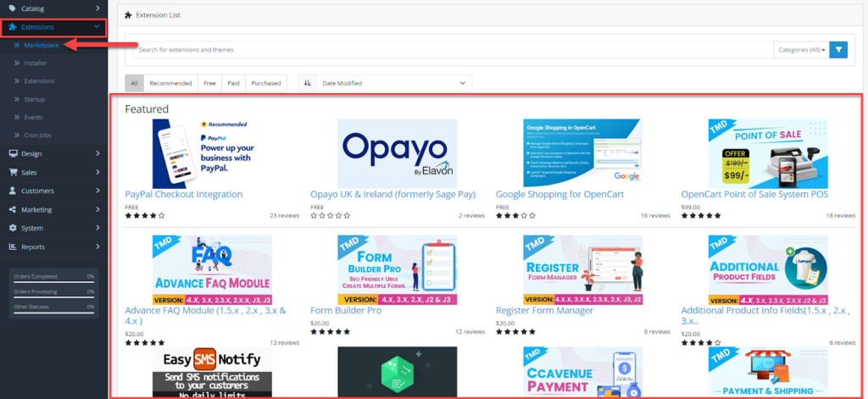The height and width of the screenshot is (399, 868).
Task: Click the Opayo by Elavon thumbnail
Action: pos(398,154)
